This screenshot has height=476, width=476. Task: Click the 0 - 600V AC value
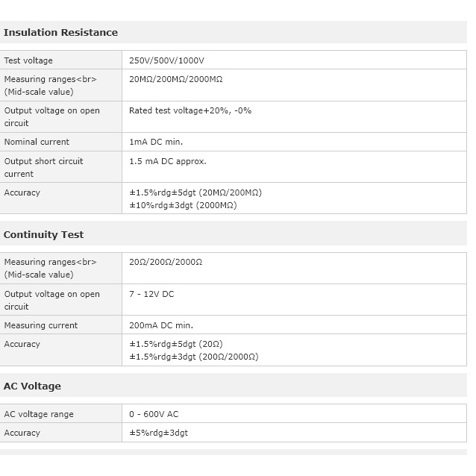154,414
